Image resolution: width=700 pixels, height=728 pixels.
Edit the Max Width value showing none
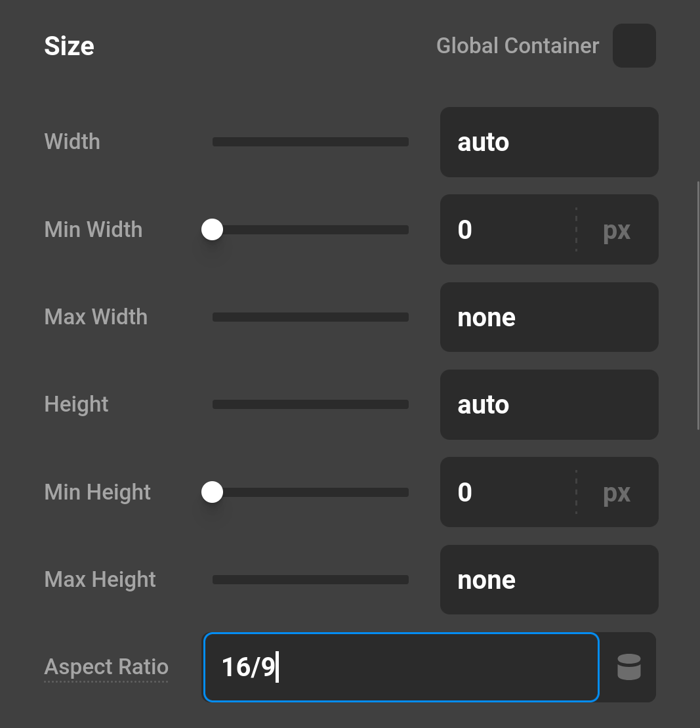[x=548, y=316]
